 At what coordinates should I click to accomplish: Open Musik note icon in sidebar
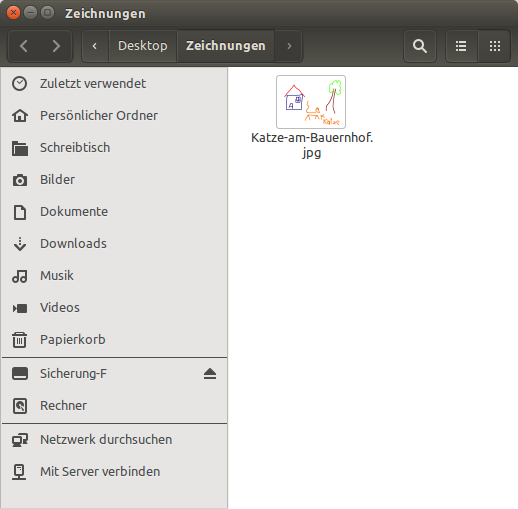click(x=20, y=276)
